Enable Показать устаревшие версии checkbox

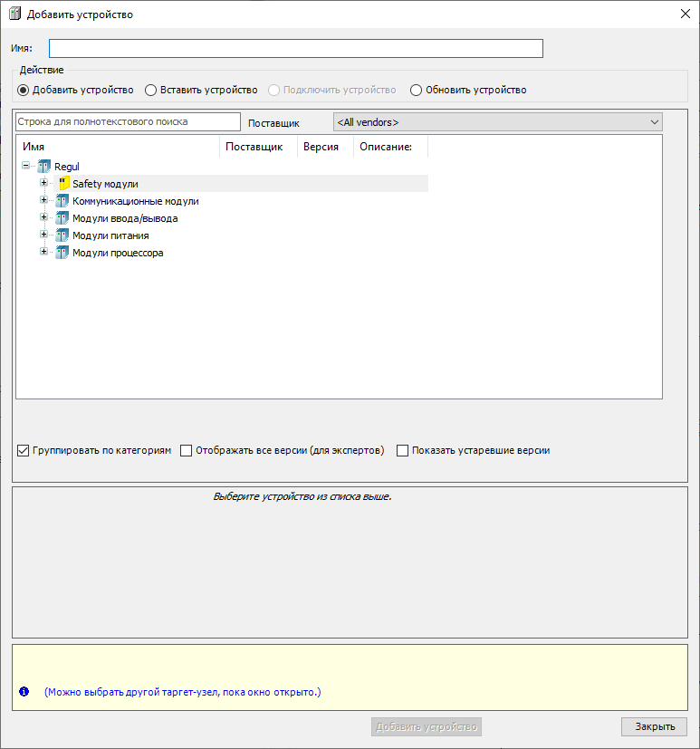[x=403, y=450]
